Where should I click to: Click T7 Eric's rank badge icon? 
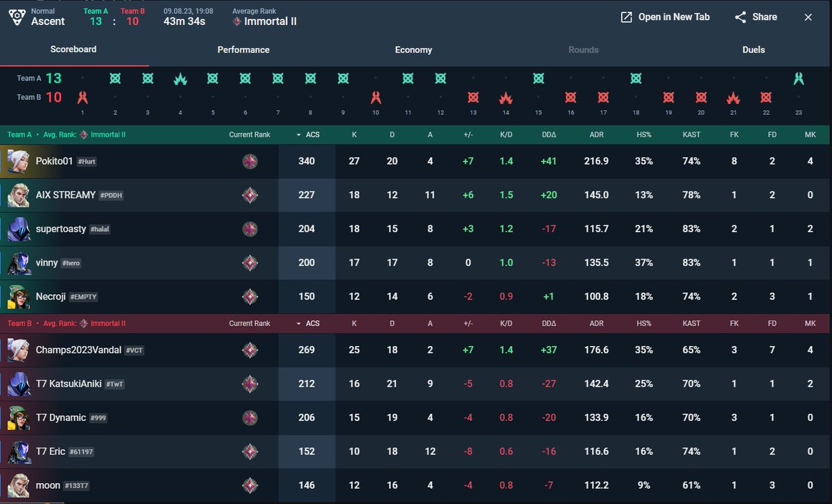(x=250, y=452)
